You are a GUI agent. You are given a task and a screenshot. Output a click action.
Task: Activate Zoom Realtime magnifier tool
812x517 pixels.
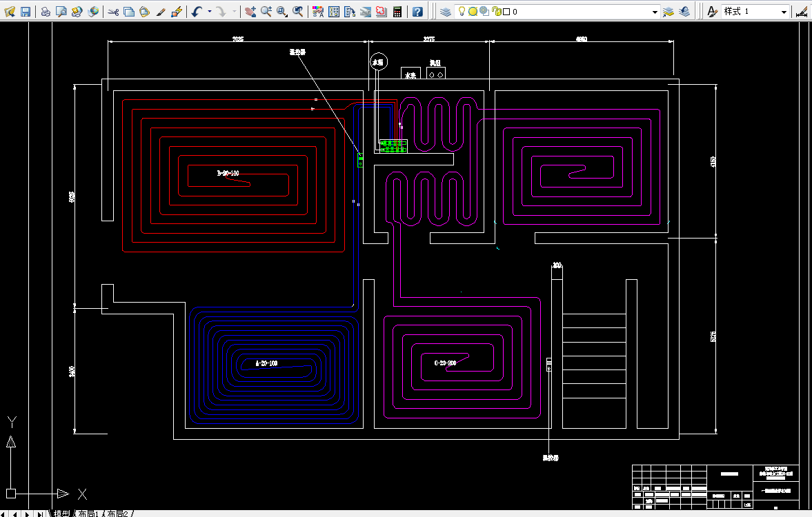click(266, 12)
